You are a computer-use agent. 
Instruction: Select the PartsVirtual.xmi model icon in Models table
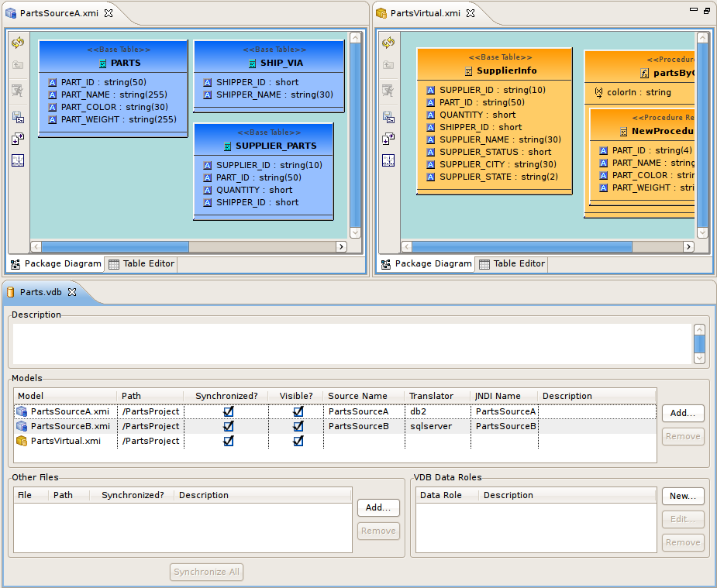22,441
